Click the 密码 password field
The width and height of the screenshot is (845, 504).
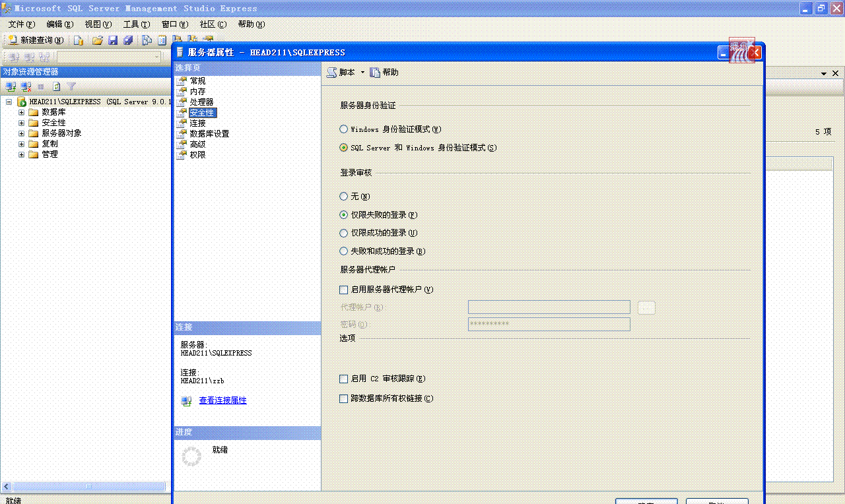tap(549, 325)
